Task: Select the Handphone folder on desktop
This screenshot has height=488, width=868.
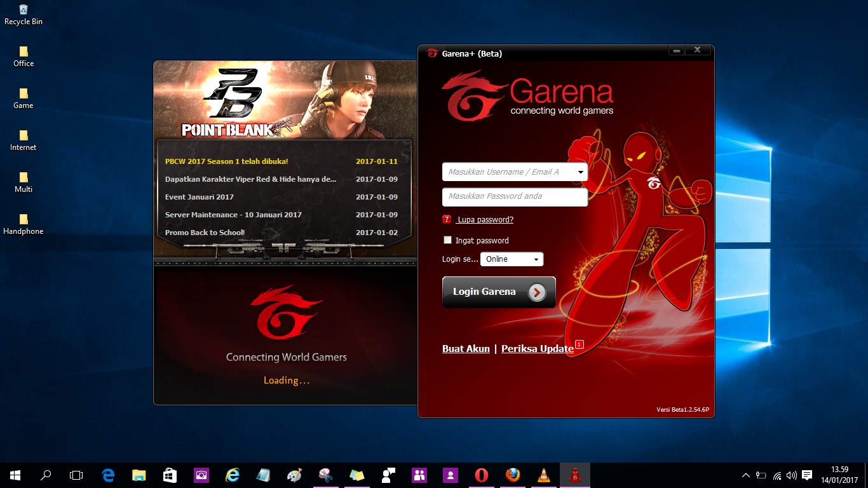Action: point(24,224)
